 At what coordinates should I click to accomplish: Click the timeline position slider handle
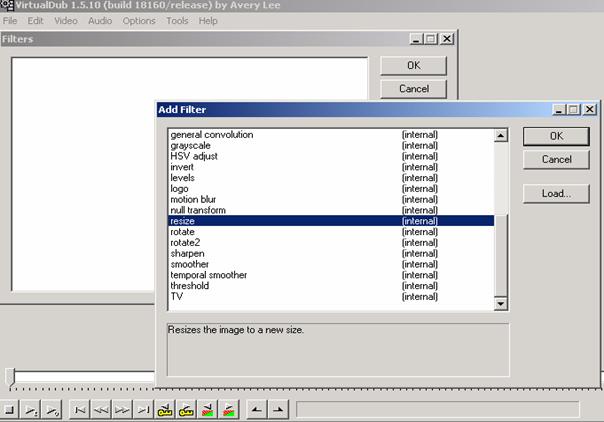[x=11, y=376]
